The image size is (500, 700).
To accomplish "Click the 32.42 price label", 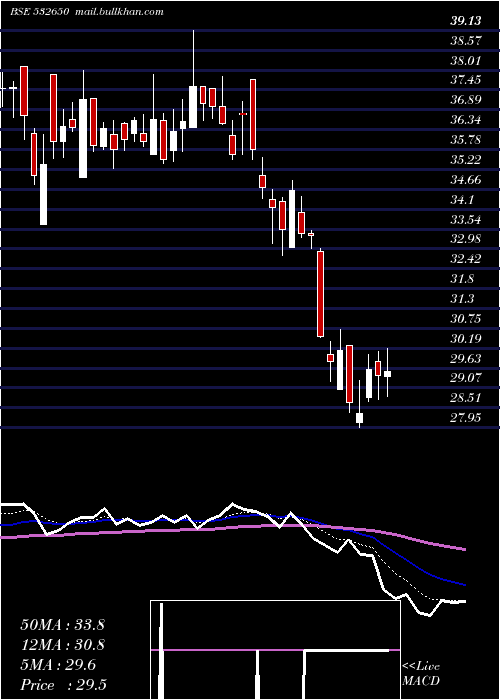I will (466, 258).
